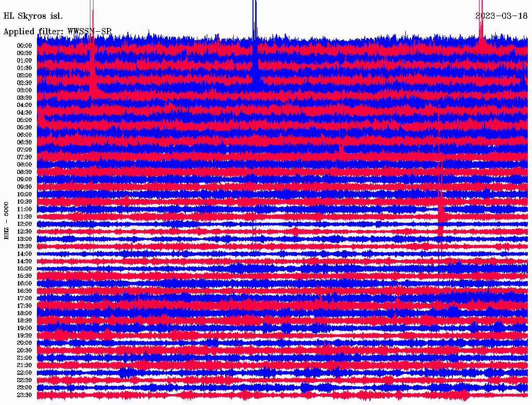The width and height of the screenshot is (532, 405).
Task: Click the 10:30 time label
Action: pyautogui.click(x=24, y=202)
